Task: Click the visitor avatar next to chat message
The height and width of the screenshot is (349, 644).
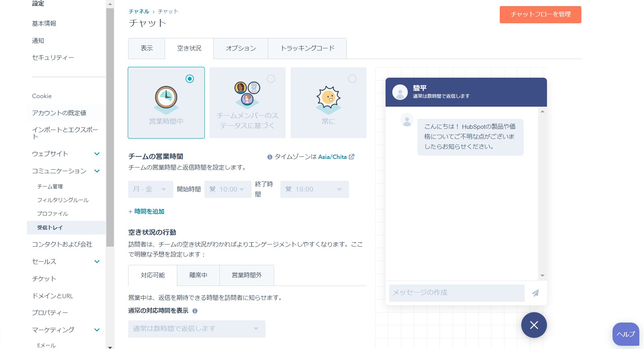Action: pyautogui.click(x=407, y=120)
